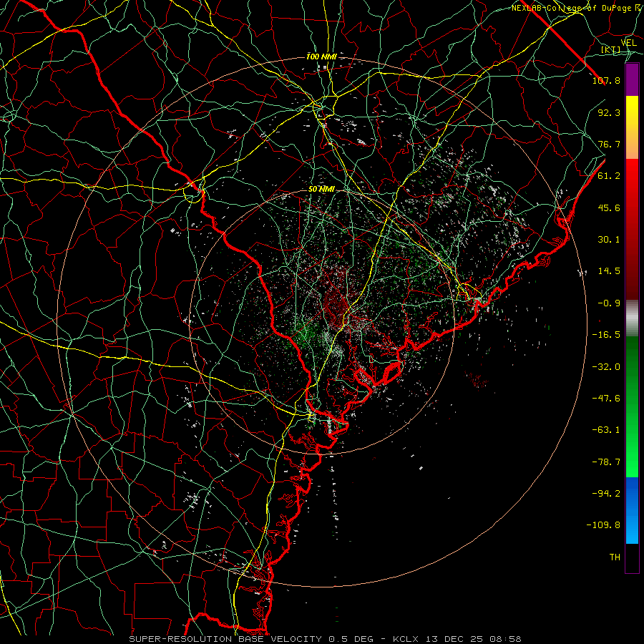Screen dimensions: 644x644
Task: Click the -47.6 legend value
Action: coord(606,399)
